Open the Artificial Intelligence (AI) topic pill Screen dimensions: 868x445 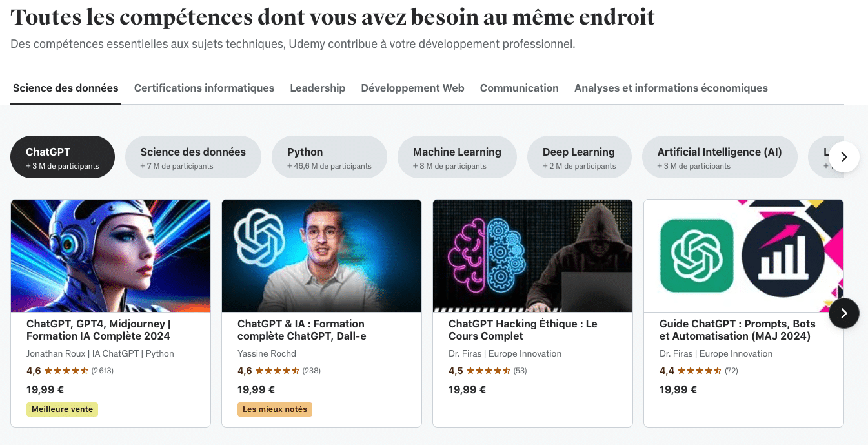tap(720, 156)
